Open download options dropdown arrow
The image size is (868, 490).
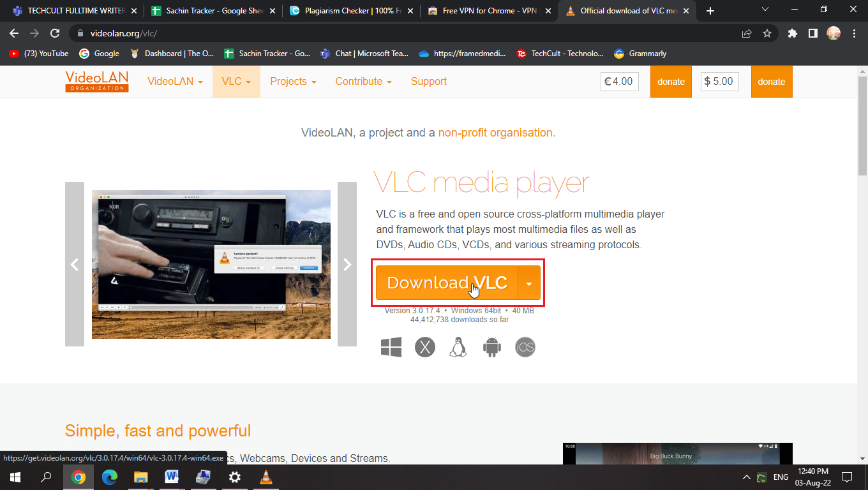pyautogui.click(x=529, y=283)
